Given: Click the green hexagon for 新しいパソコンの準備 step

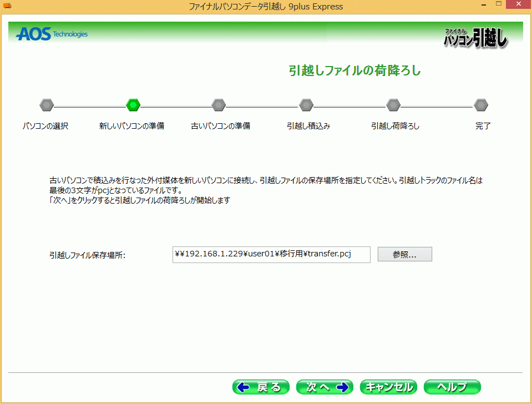Looking at the screenshot, I should tap(133, 104).
